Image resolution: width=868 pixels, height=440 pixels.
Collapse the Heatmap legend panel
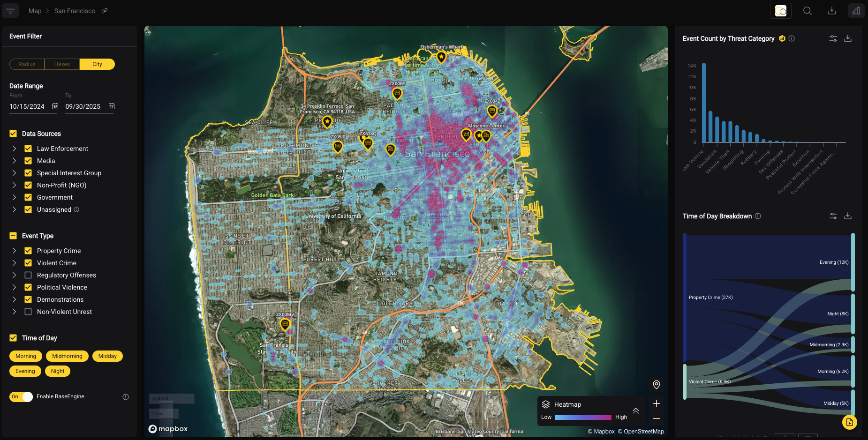636,410
